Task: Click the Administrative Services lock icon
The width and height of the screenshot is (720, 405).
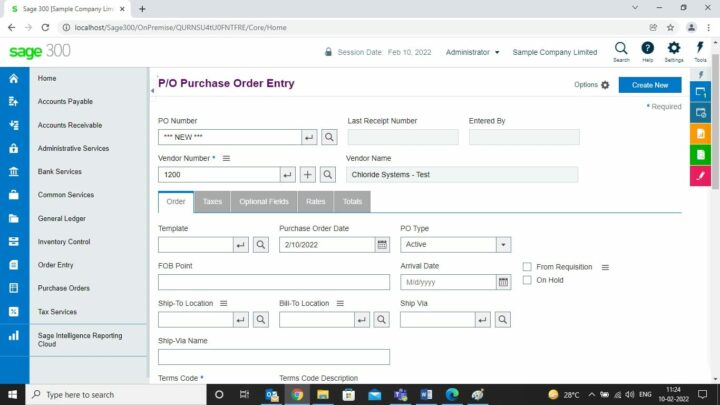Action: pyautogui.click(x=14, y=148)
